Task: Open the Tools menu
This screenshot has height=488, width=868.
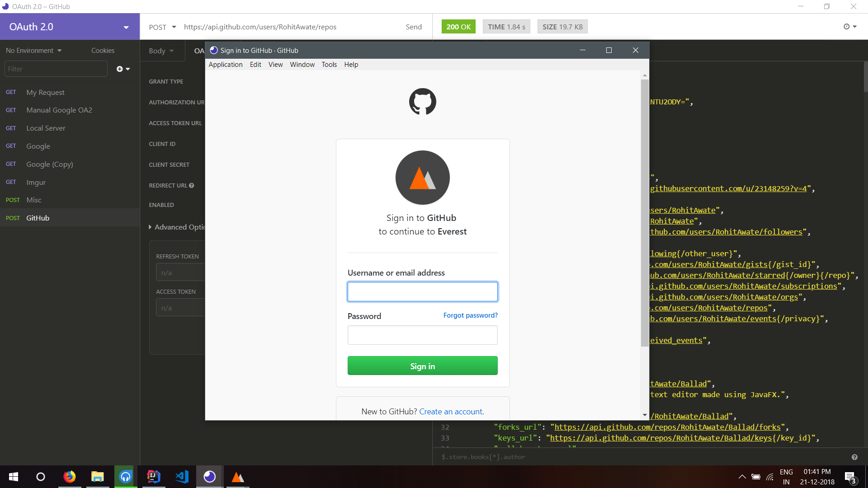Action: coord(329,65)
